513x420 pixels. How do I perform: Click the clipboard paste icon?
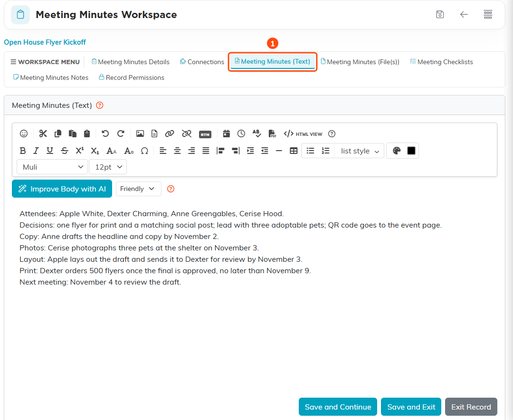(87, 134)
